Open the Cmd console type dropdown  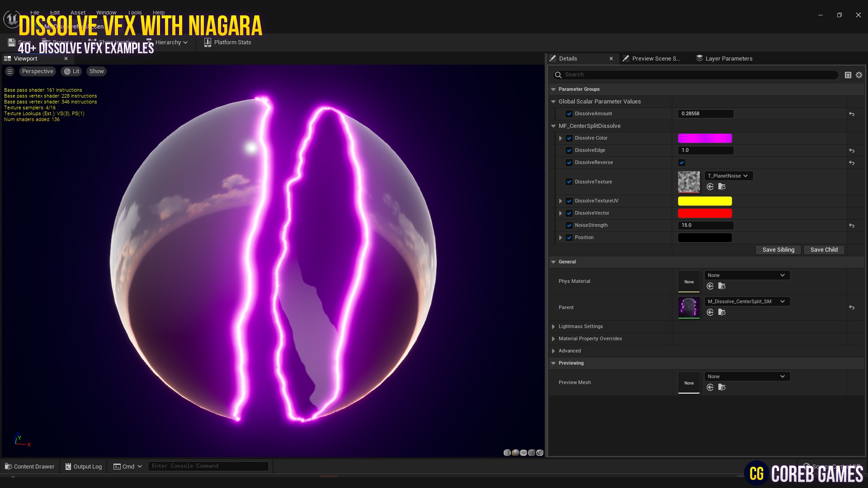[127, 467]
